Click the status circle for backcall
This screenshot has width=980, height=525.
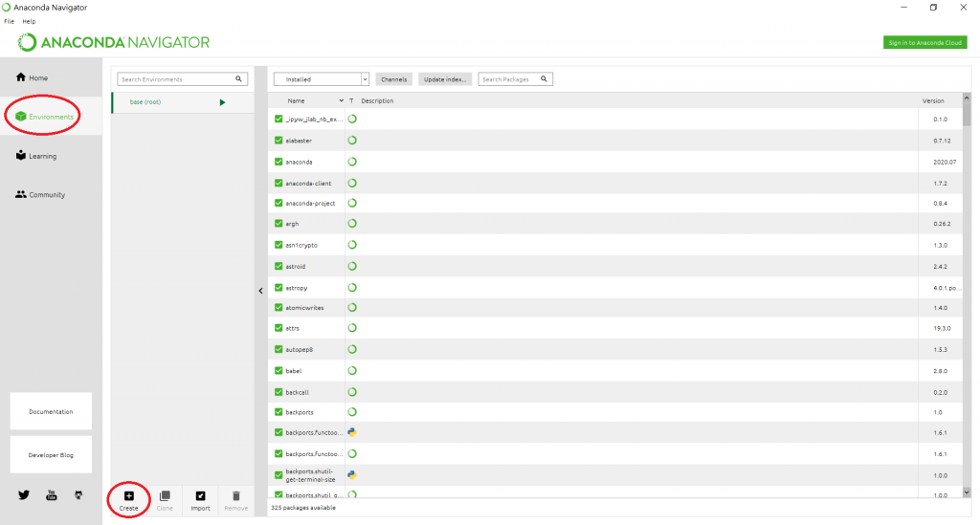coord(352,392)
